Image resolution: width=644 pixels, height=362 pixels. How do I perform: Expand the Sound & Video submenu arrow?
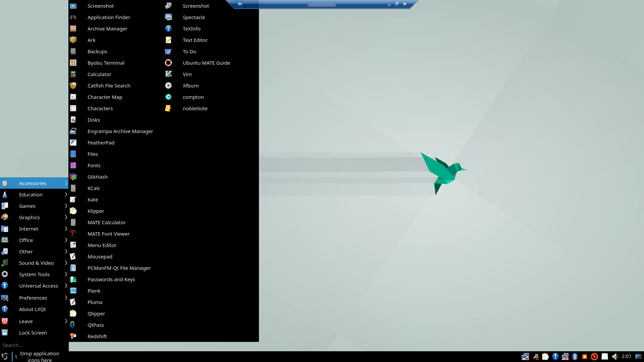[66, 263]
